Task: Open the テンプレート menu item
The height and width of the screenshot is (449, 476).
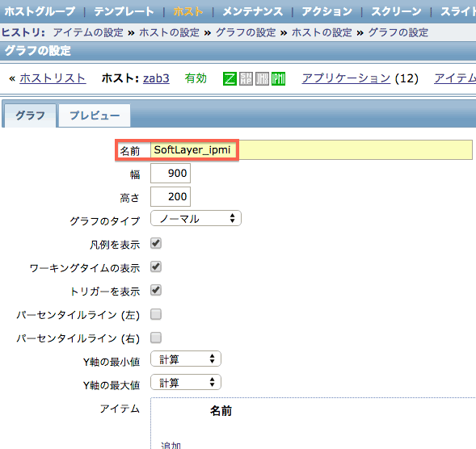Action: (124, 11)
